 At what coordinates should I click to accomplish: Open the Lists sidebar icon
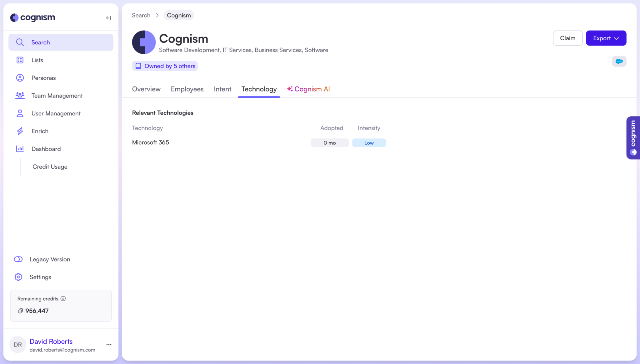(20, 60)
